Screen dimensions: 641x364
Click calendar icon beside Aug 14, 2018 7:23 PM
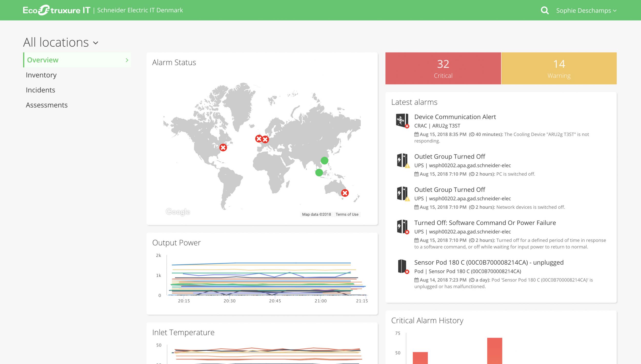416,280
